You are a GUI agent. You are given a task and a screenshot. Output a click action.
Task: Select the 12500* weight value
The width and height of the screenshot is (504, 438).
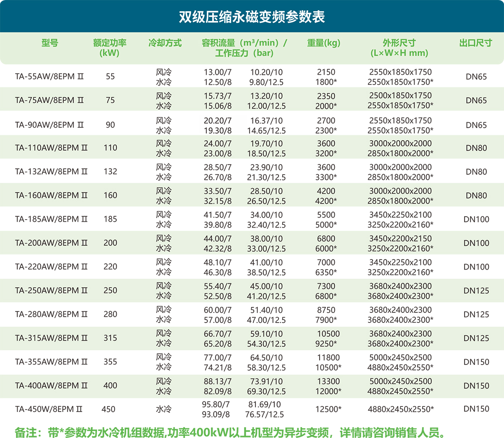pos(328,409)
